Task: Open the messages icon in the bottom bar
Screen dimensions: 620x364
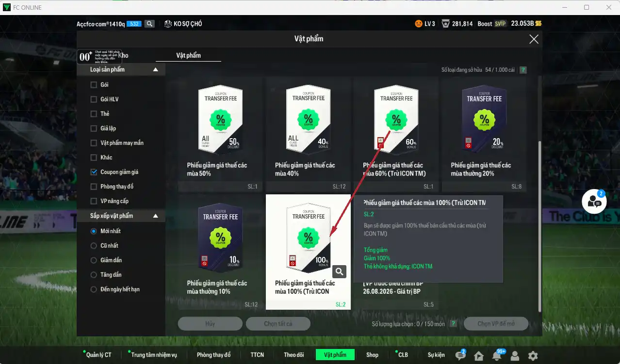Action: point(460,355)
